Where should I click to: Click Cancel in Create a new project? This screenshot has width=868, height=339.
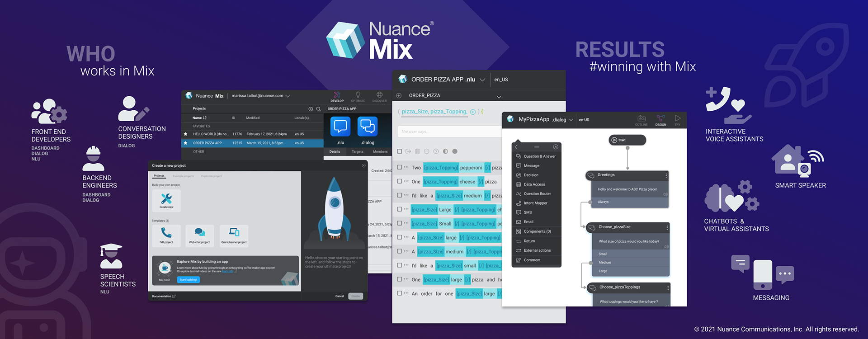tap(340, 296)
